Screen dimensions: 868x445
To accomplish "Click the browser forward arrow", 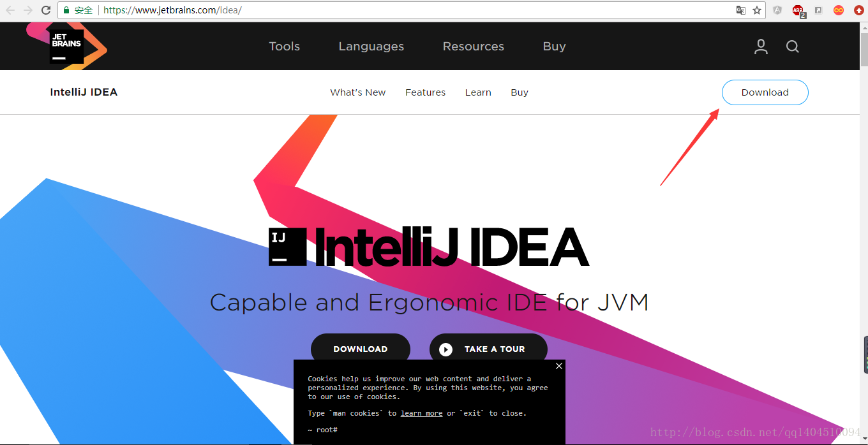I will click(28, 10).
